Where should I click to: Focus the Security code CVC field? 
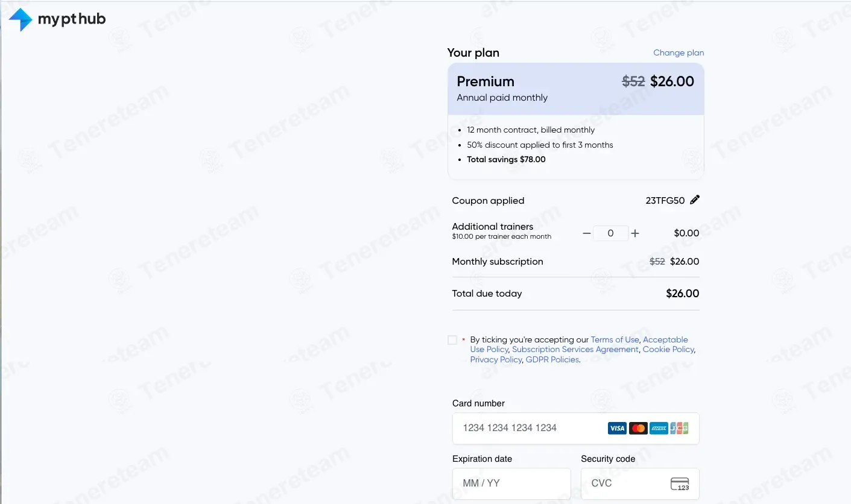640,484
